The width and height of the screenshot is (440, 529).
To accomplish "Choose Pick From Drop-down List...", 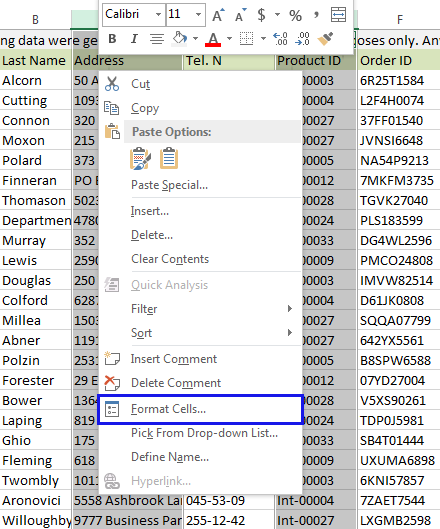I will tap(199, 433).
